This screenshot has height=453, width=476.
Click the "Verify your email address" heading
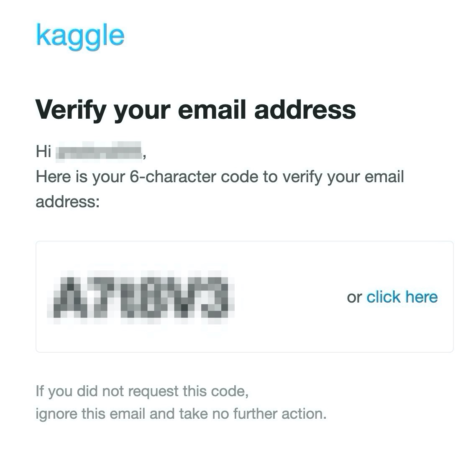195,110
